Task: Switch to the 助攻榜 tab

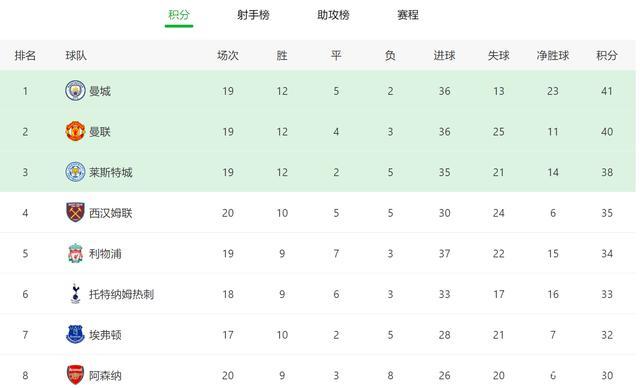Action: (333, 15)
